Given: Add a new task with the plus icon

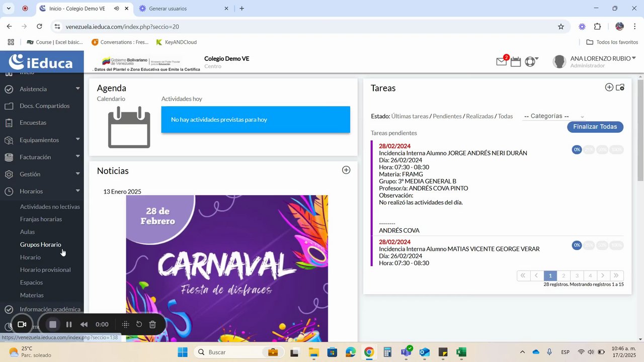Looking at the screenshot, I should [609, 87].
